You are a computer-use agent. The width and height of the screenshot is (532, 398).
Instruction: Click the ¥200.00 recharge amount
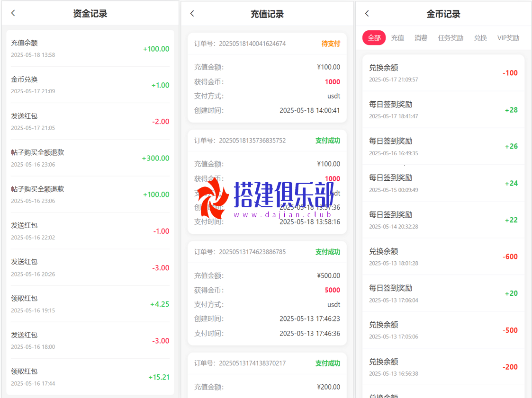328,387
